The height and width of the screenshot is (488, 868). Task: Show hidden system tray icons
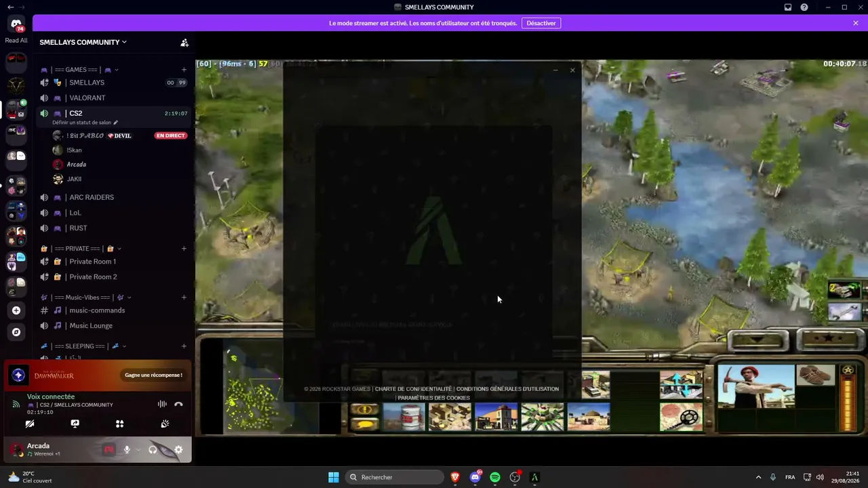758,477
